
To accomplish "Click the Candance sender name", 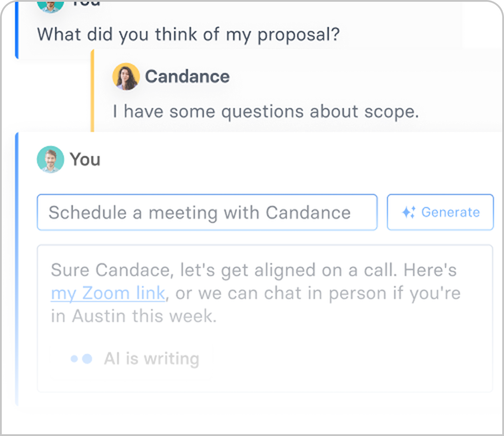I will point(187,76).
